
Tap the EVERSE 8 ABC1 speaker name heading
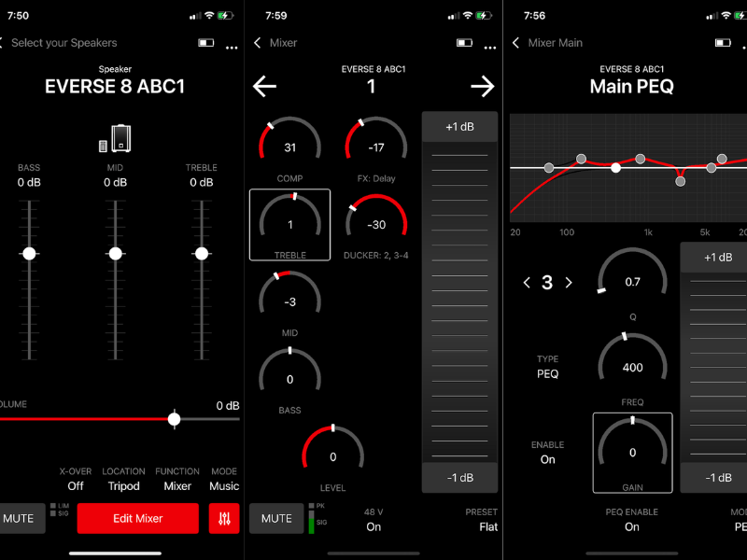[115, 86]
